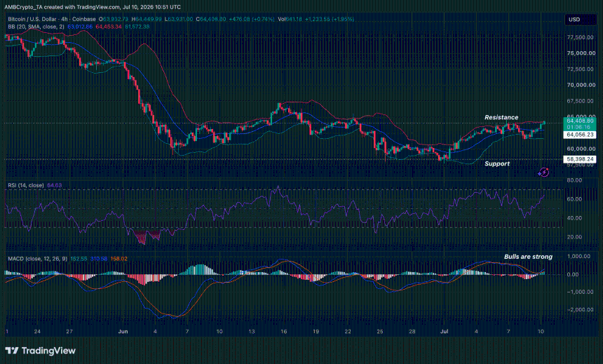Select the Bitcoin / U.S. Dollar symbol title

(32, 19)
